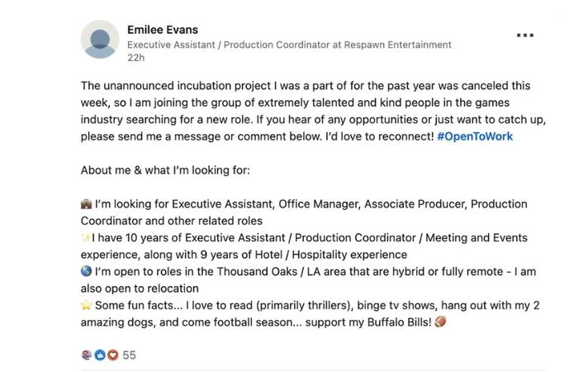Click the briefcase emoji in the post
Image resolution: width=588 pixels, height=372 pixels.
[x=87, y=204]
